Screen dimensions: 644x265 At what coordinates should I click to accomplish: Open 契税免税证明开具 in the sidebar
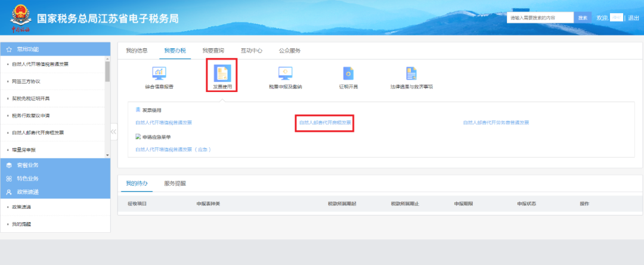(x=31, y=98)
